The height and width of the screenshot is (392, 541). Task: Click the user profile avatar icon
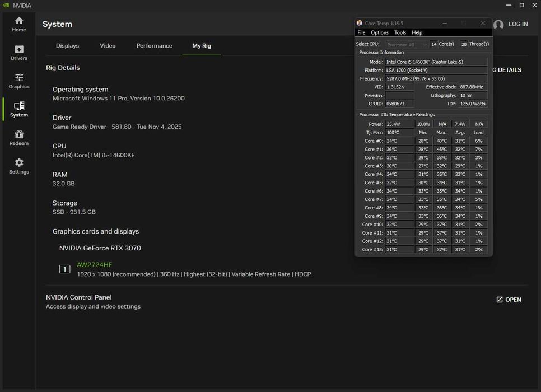pyautogui.click(x=498, y=25)
